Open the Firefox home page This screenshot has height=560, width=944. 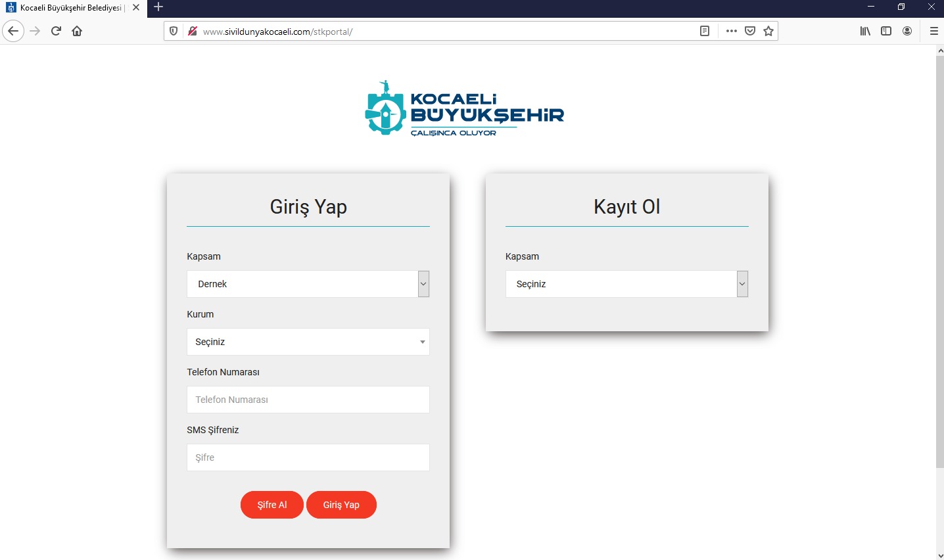[x=77, y=31]
